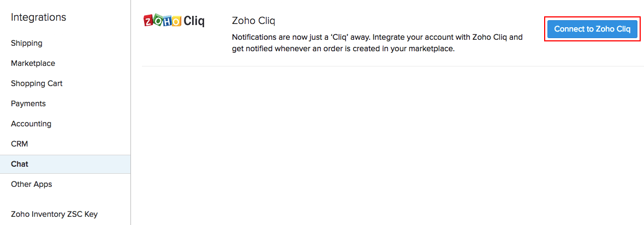Click the divider line below Zoho Cliq entry

pos(392,66)
